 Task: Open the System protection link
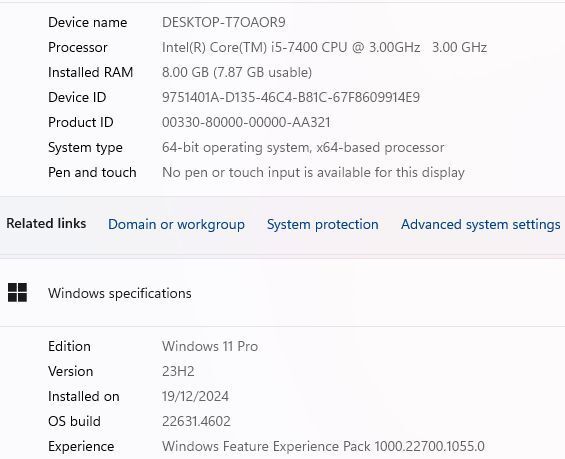click(x=322, y=224)
